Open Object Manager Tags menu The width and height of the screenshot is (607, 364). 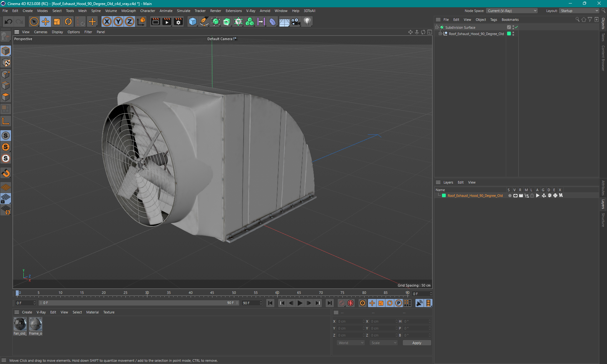[x=494, y=20]
